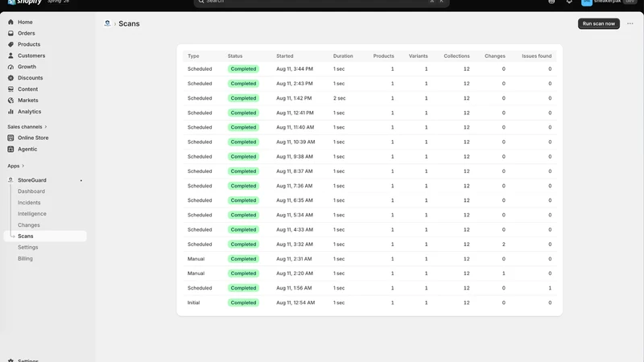Click the Collections column header
The width and height of the screenshot is (644, 362).
pyautogui.click(x=456, y=56)
